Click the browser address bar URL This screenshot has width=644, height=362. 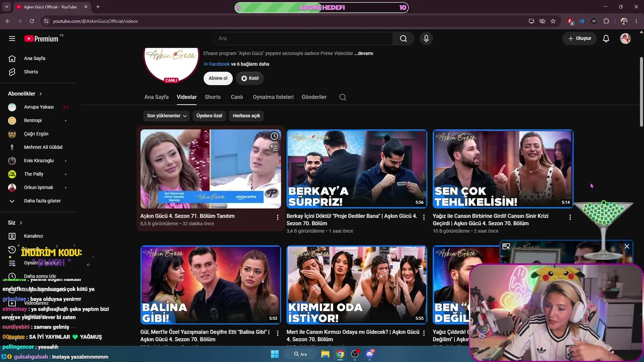pos(96,21)
